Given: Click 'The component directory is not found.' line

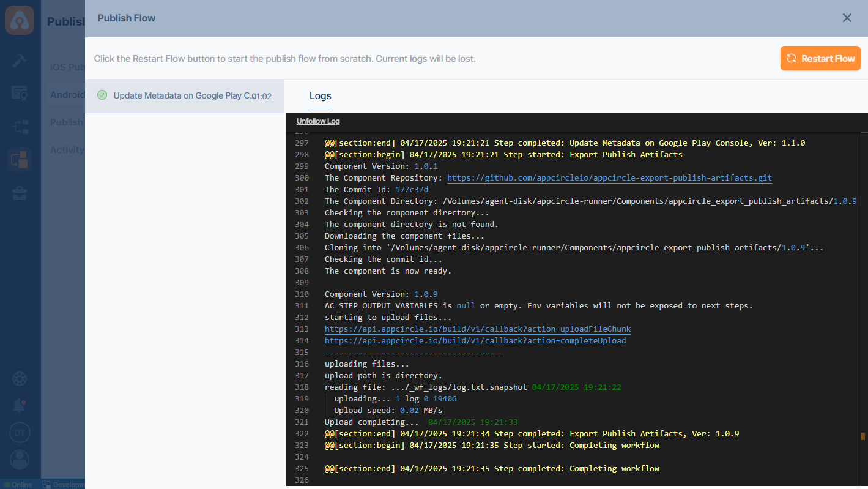Looking at the screenshot, I should pos(412,225).
